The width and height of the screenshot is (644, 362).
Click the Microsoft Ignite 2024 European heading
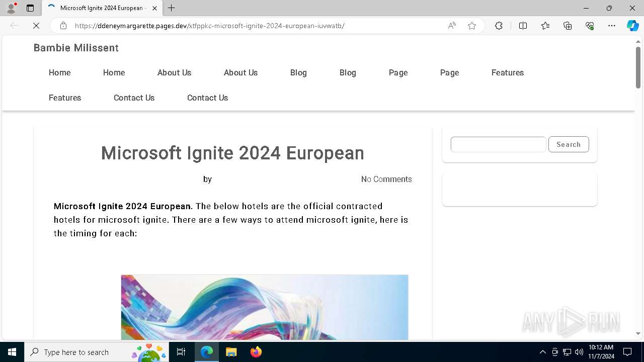[x=232, y=153]
